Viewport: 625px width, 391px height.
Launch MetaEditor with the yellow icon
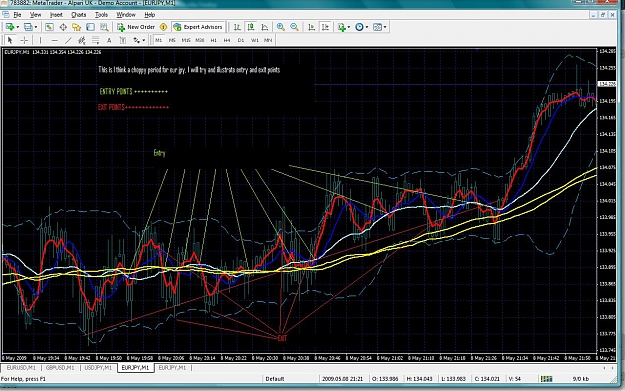pos(163,27)
